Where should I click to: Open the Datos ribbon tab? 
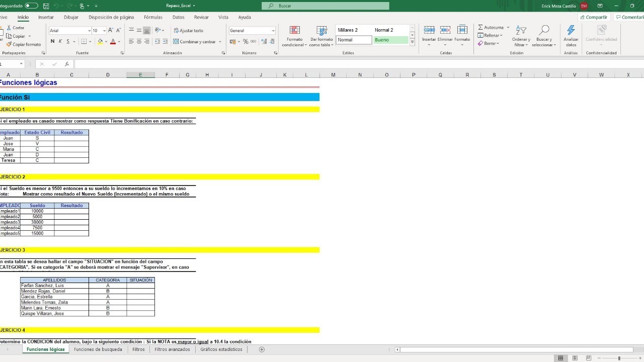pyautogui.click(x=179, y=17)
